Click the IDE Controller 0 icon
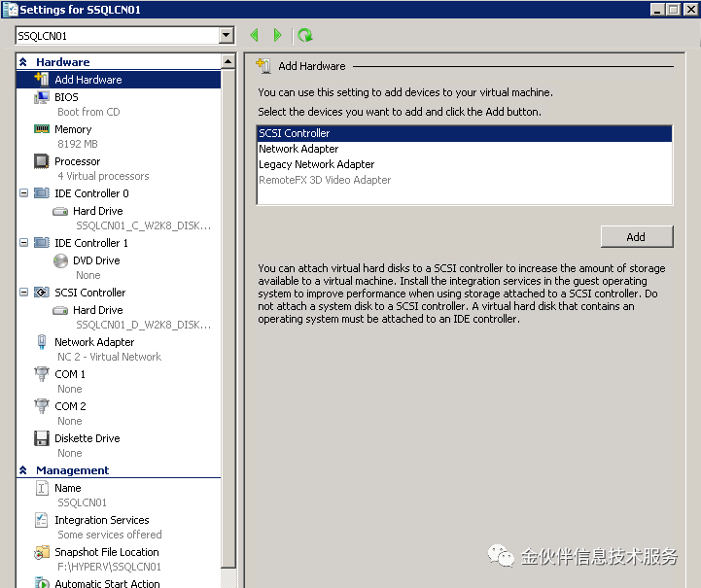The width and height of the screenshot is (701, 588). click(x=42, y=193)
